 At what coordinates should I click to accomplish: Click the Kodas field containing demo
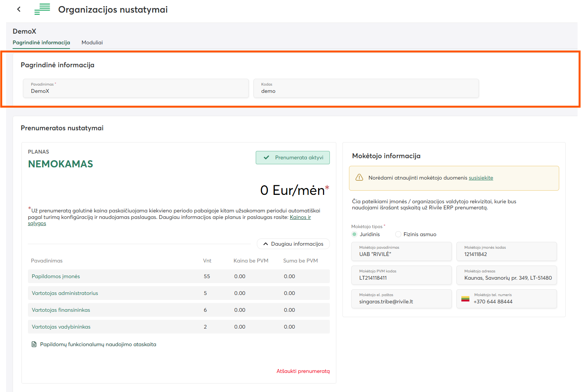(366, 88)
